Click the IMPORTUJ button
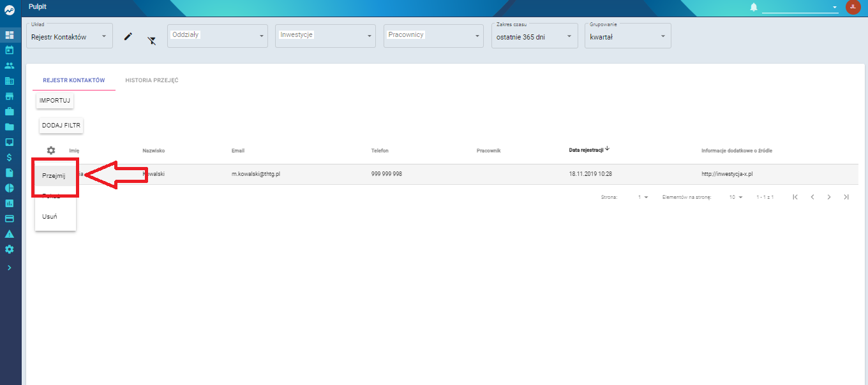 [x=56, y=101]
